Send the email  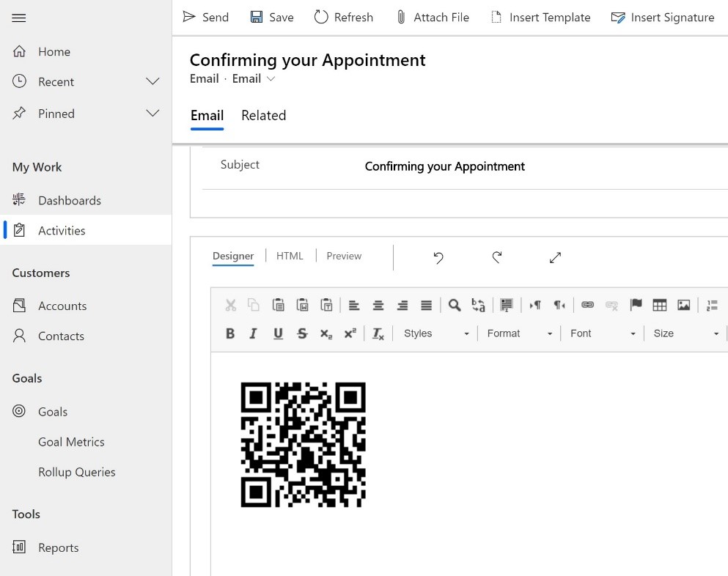[206, 17]
